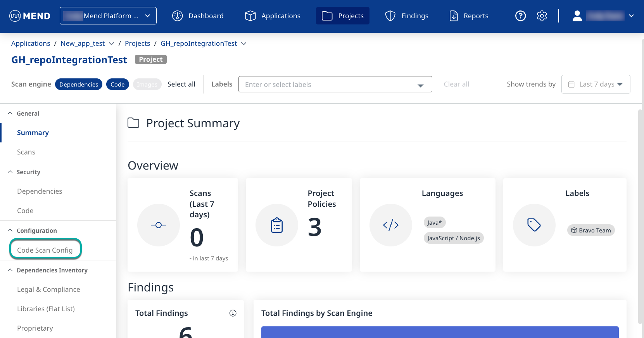The image size is (644, 338).
Task: Open the help question mark icon
Action: click(x=520, y=16)
